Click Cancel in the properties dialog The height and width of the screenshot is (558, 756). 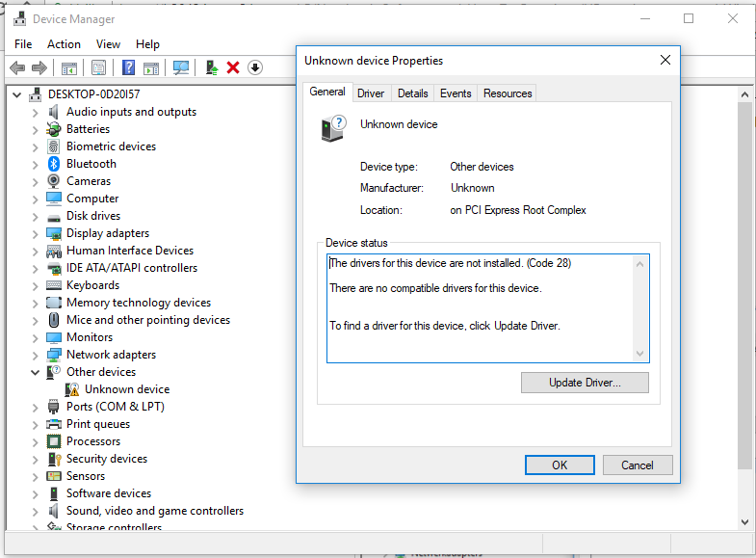(x=638, y=465)
